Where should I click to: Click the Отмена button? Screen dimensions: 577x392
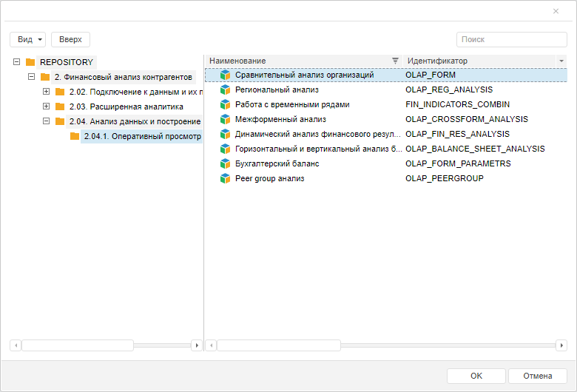pos(538,376)
